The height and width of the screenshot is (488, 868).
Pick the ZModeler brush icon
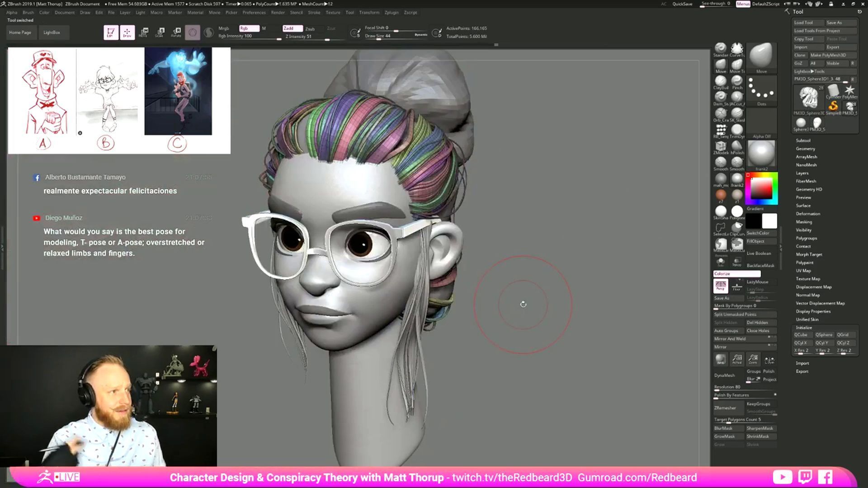pyautogui.click(x=720, y=146)
